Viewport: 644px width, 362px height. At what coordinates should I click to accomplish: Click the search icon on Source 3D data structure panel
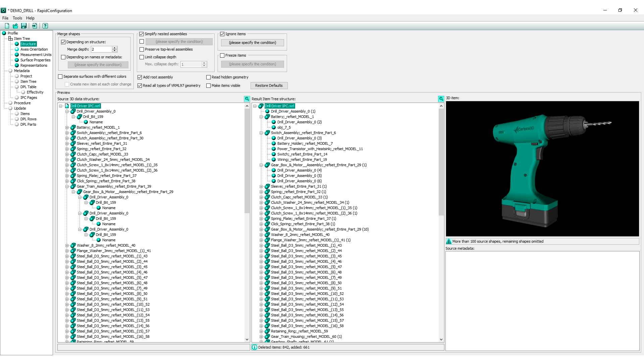pyautogui.click(x=247, y=99)
